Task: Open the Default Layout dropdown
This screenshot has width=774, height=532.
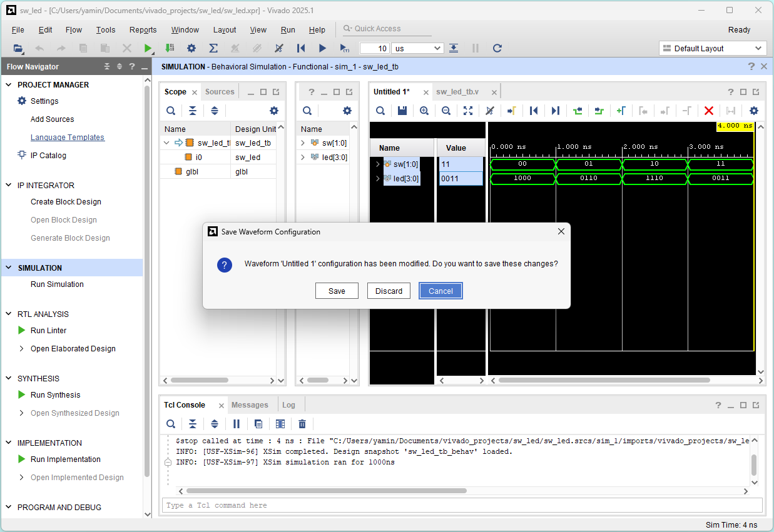Action: click(712, 48)
